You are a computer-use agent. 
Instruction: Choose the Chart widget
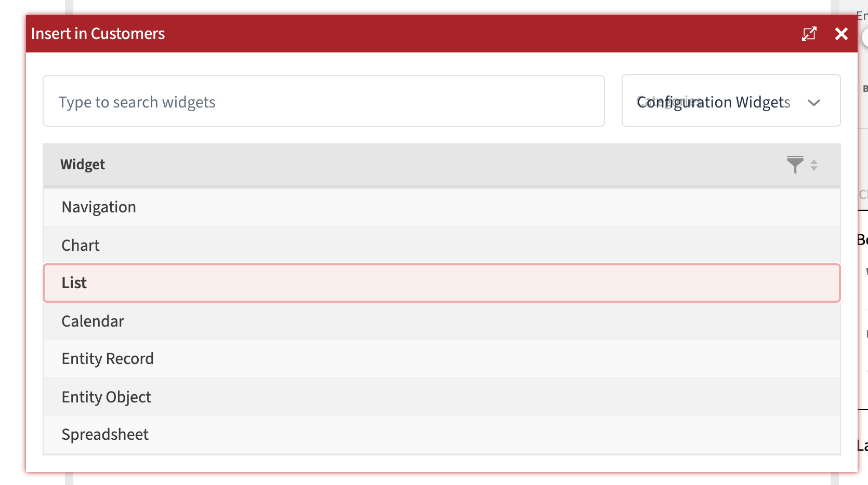[x=208, y=245]
